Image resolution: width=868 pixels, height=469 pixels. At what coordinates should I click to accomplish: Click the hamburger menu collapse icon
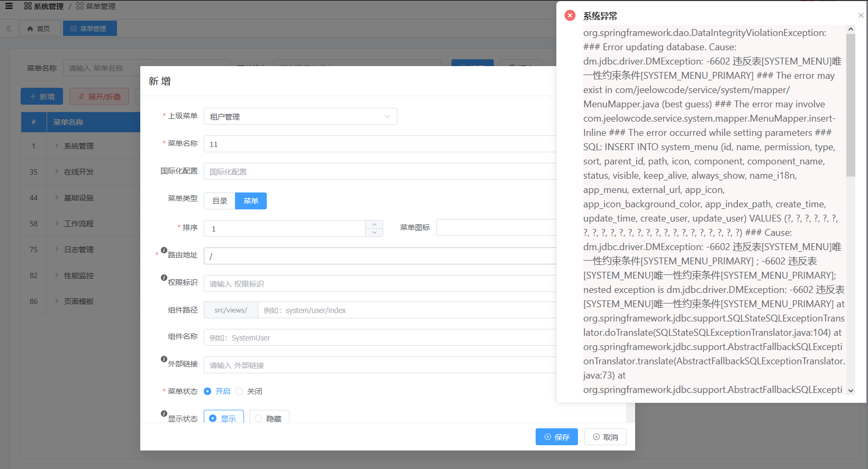click(9, 6)
